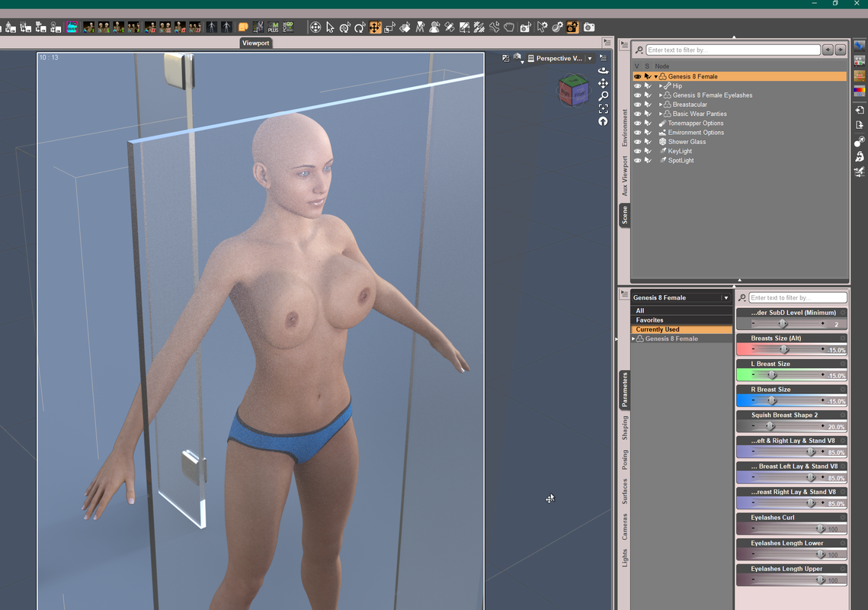Open the Surfaces side tab
Image resolution: width=868 pixels, height=610 pixels.
[x=624, y=491]
